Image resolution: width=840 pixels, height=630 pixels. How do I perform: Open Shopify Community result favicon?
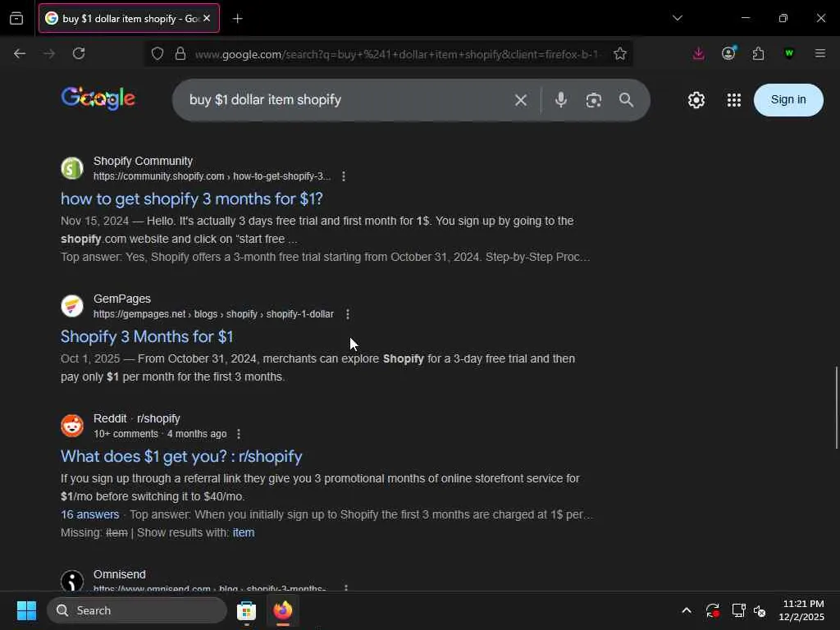(72, 168)
